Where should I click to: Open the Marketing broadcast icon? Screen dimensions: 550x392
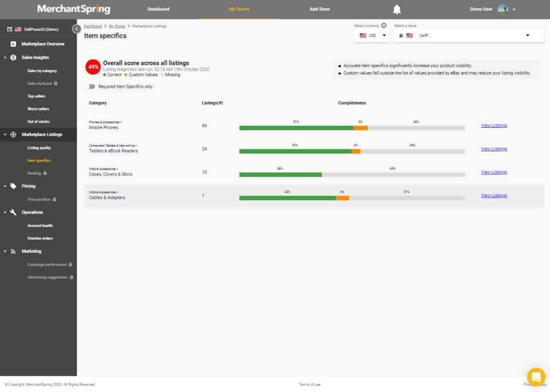[13, 251]
